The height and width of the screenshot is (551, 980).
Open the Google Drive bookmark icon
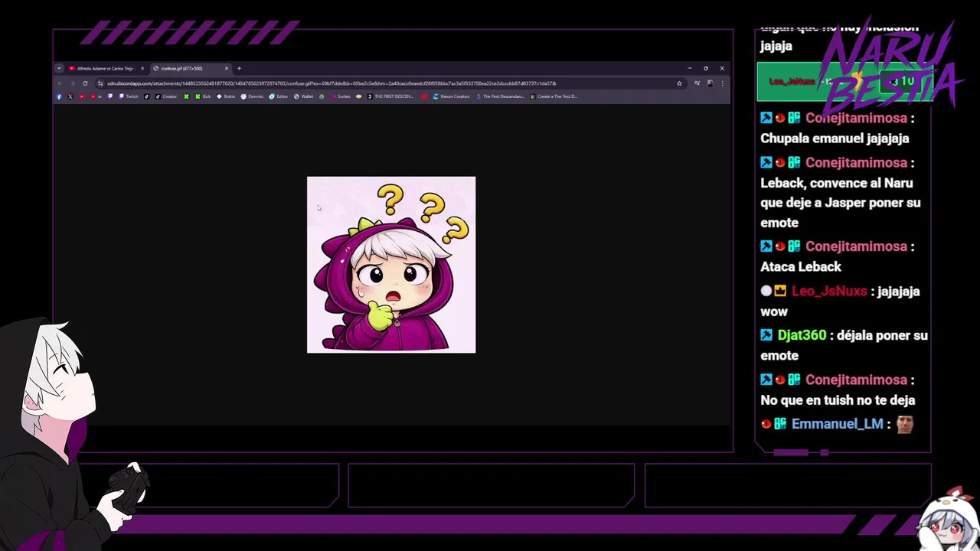[x=322, y=96]
